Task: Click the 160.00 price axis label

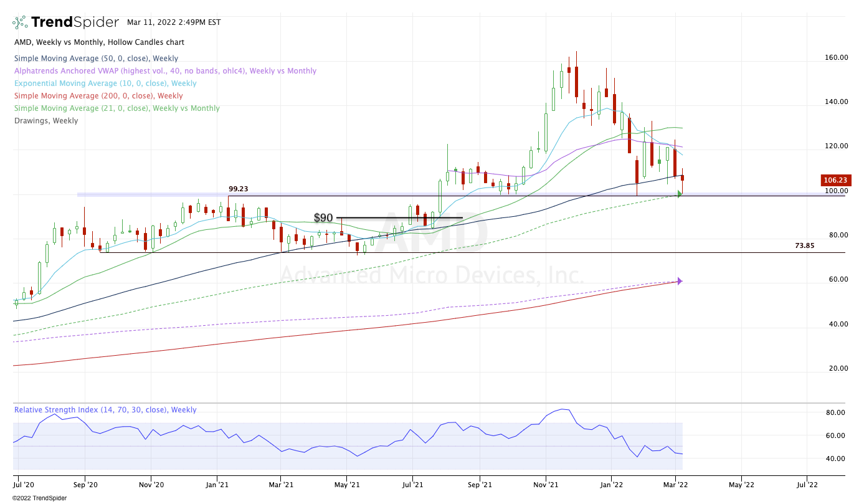Action: pyautogui.click(x=836, y=57)
